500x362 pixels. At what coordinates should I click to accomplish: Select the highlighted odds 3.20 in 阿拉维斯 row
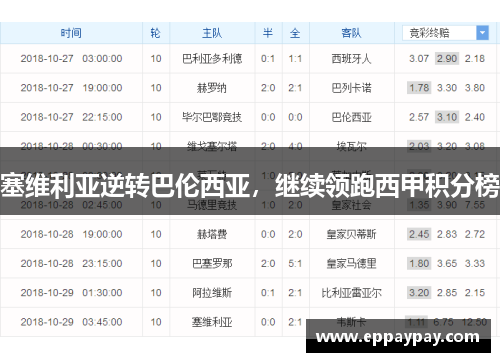(419, 293)
